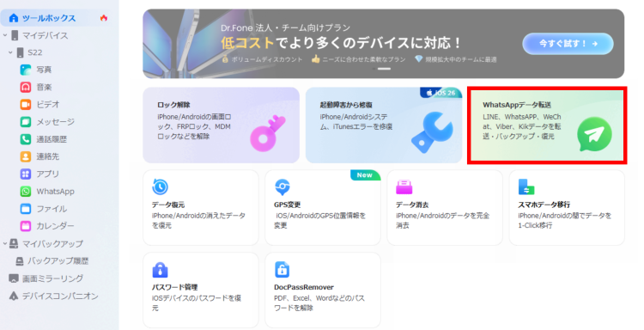This screenshot has height=330, width=644.
Task: Click the 今すぐ試す！ banner button
Action: (568, 44)
